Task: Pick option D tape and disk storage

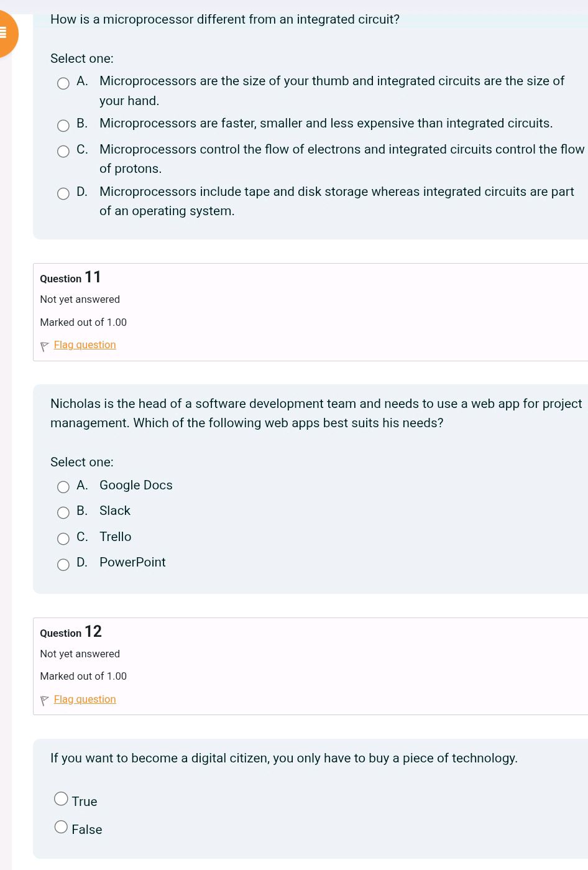Action: click(63, 194)
